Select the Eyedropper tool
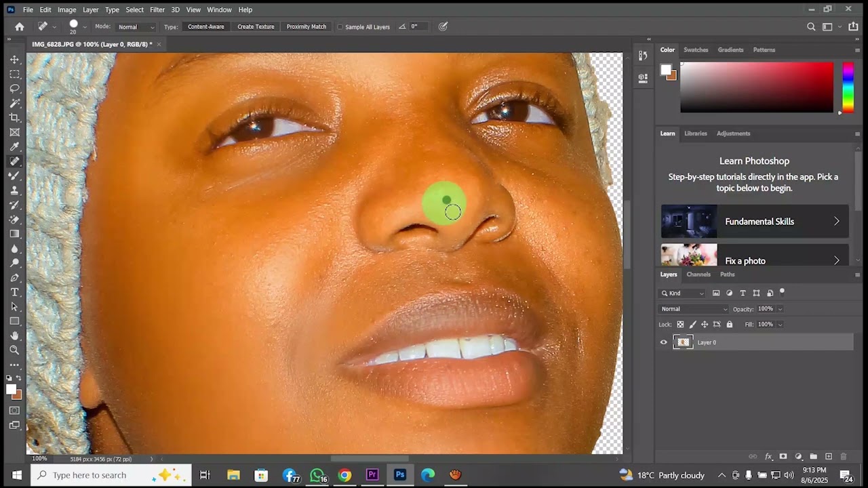 click(x=14, y=146)
